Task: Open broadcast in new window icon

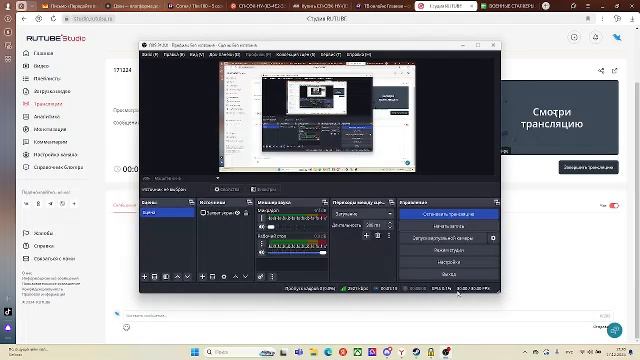Action: pos(615,71)
